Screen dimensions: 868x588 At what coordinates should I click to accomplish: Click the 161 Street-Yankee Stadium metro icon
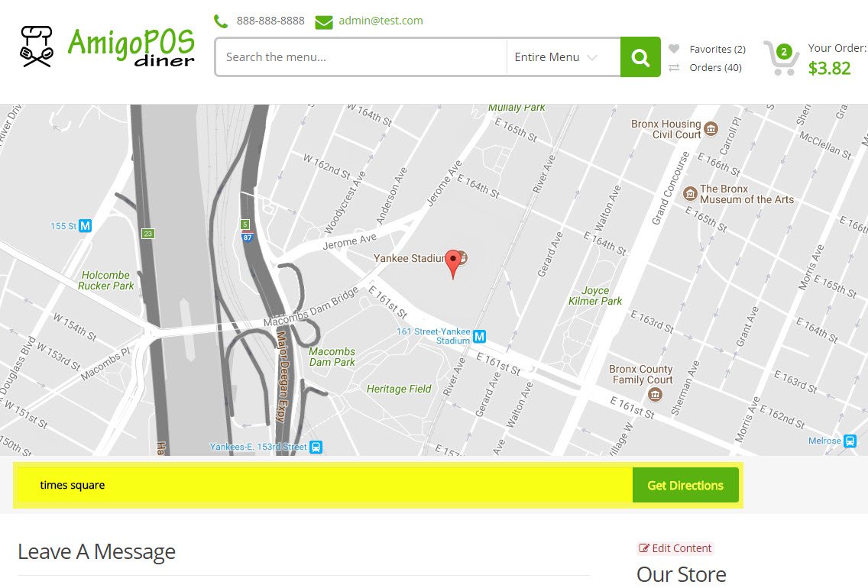(479, 336)
